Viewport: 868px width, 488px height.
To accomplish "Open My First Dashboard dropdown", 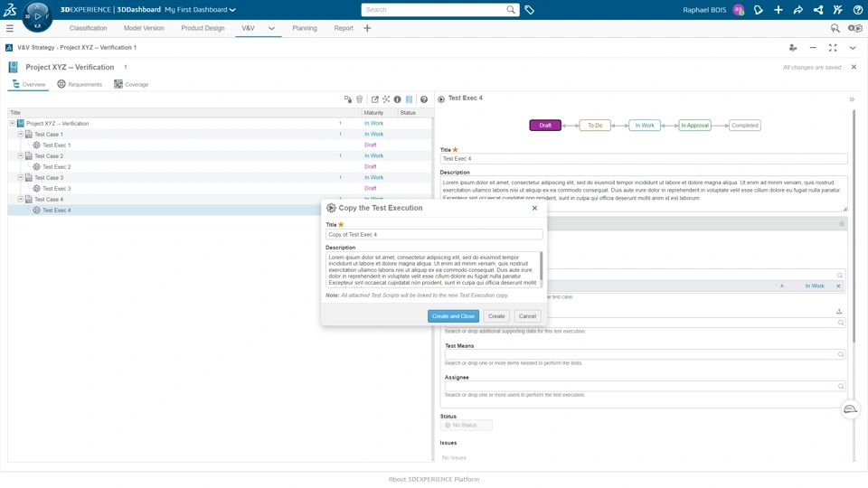I will click(200, 10).
